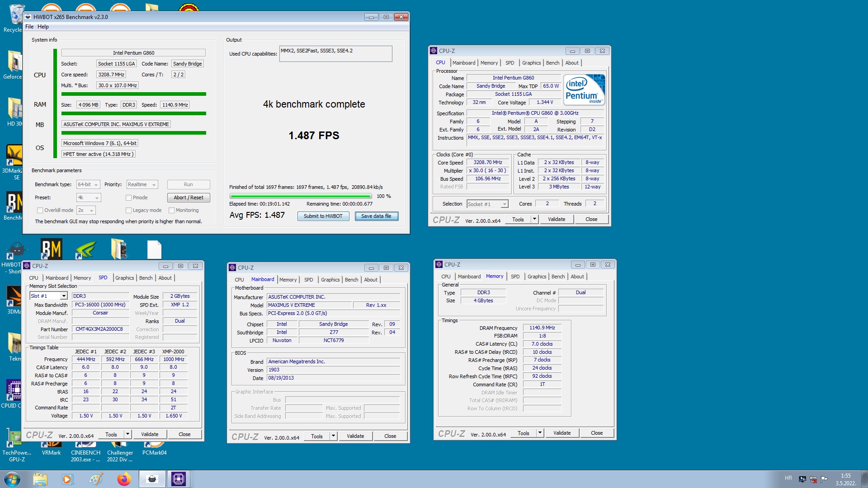
Task: Launch Windows Media Player from the taskbar
Action: pyautogui.click(x=67, y=479)
